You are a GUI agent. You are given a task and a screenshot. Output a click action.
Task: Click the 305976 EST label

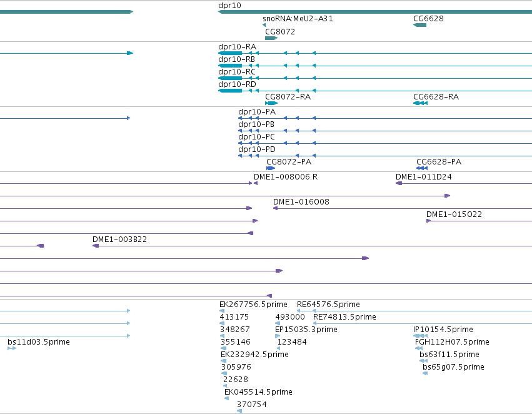[236, 368]
